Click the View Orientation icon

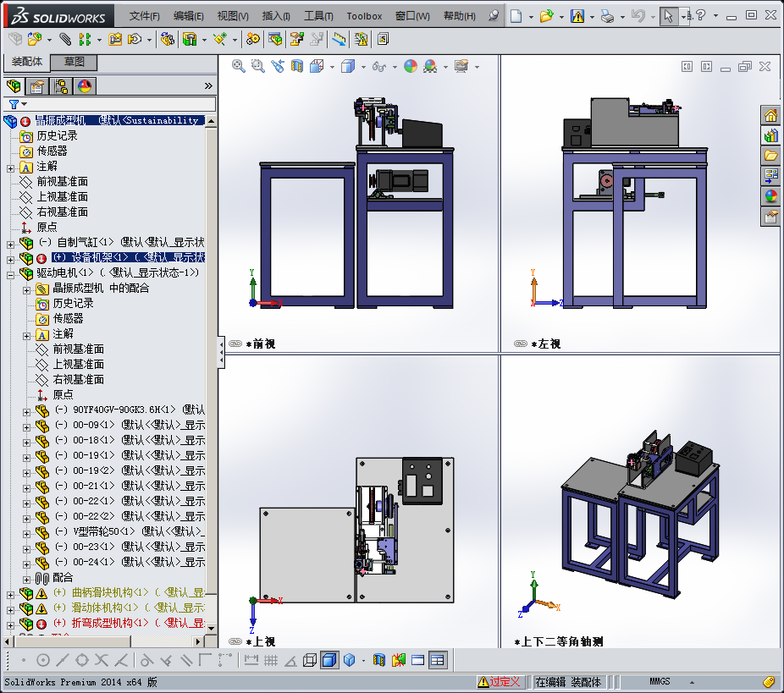[x=317, y=66]
